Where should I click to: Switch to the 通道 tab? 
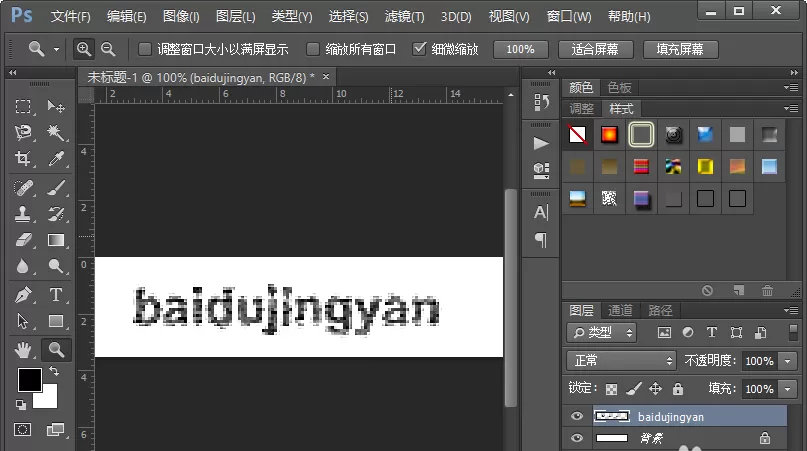click(620, 310)
